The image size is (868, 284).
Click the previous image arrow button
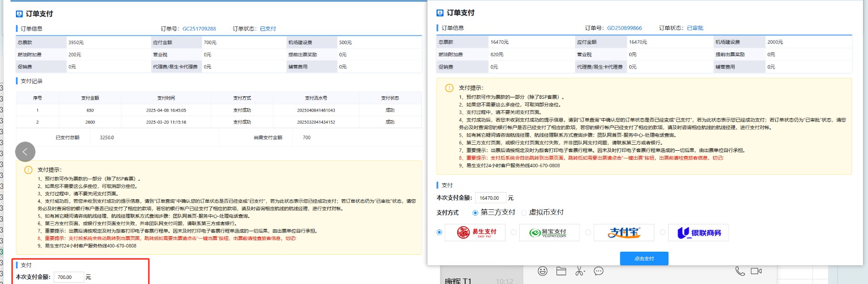pyautogui.click(x=25, y=152)
